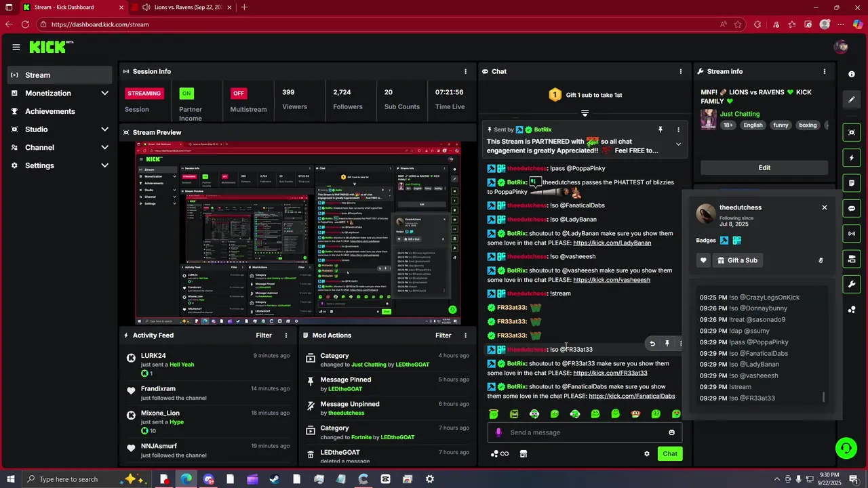Click green support headset bubble
The width and height of the screenshot is (868, 488).
pyautogui.click(x=846, y=447)
